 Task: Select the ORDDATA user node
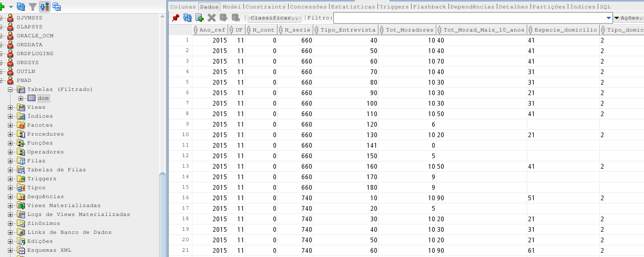[28, 45]
